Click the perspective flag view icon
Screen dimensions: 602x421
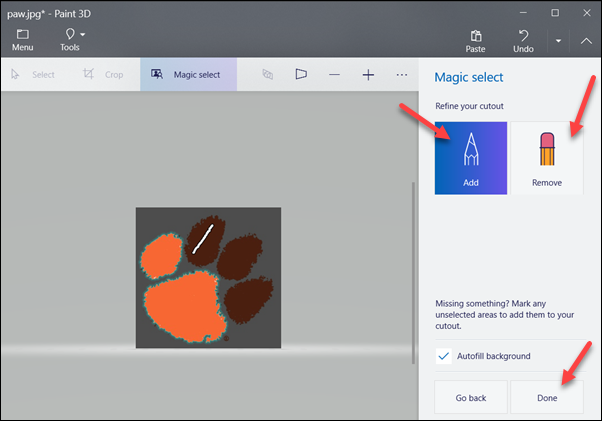(301, 74)
